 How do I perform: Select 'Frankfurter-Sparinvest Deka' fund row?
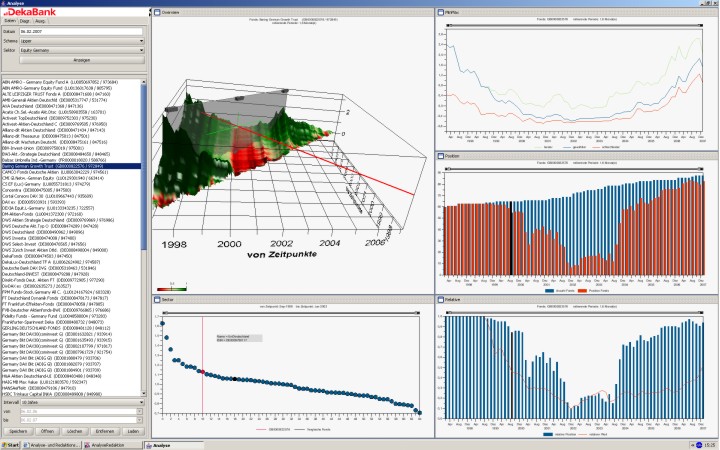point(72,322)
